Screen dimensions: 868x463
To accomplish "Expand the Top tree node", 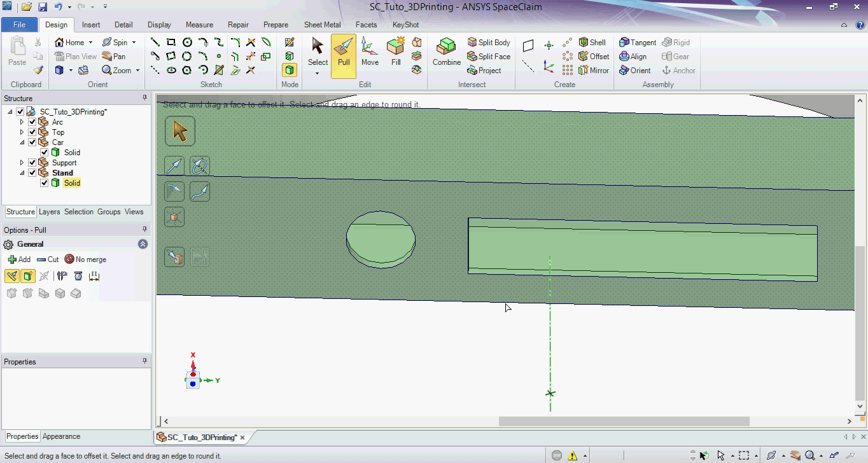I will click(22, 132).
